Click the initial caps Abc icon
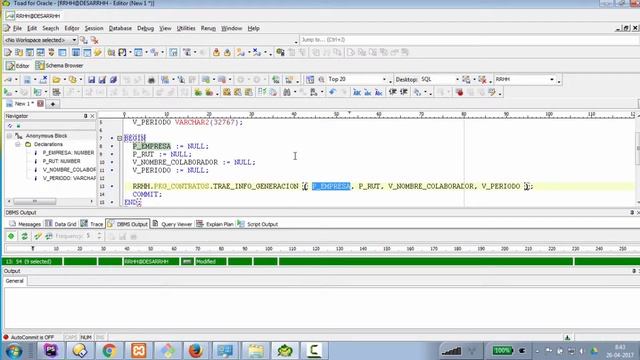The image size is (640, 360). pyautogui.click(x=378, y=92)
